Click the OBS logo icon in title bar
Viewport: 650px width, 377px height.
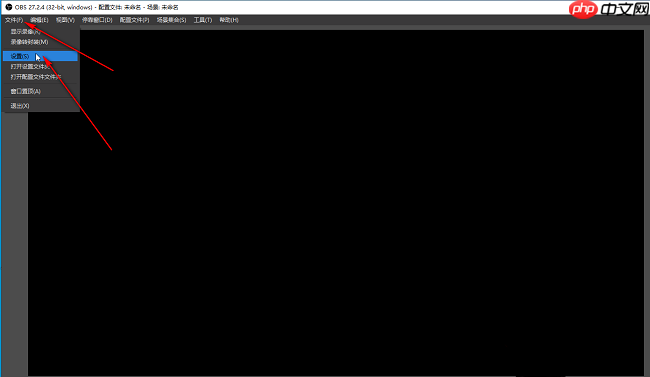(x=8, y=7)
